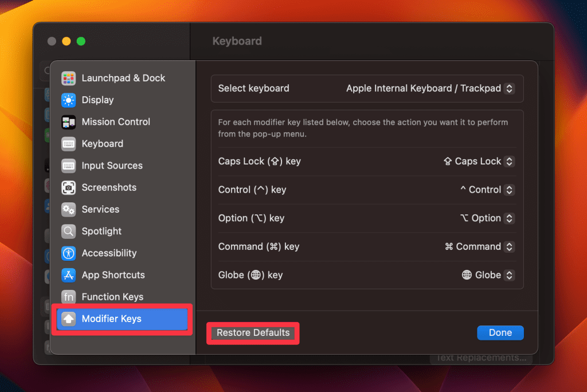Click the Launchpad & Dock icon

(x=69, y=78)
